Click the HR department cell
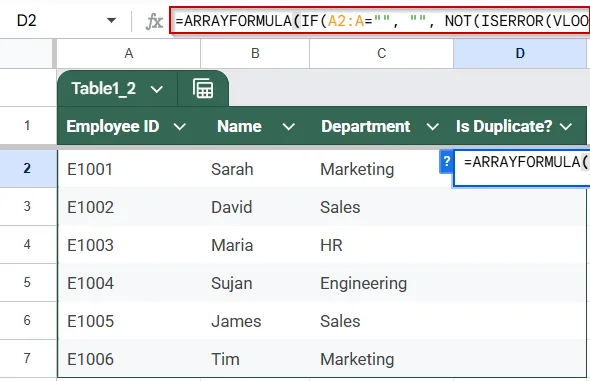590x381 pixels. coord(382,245)
